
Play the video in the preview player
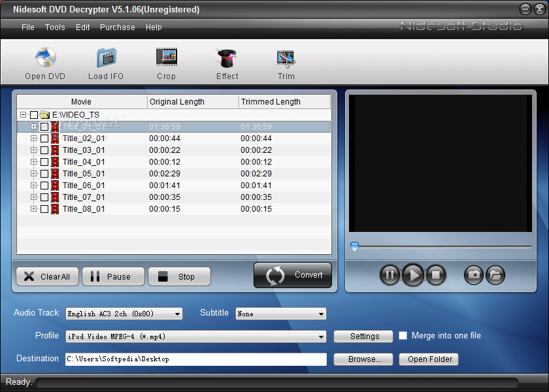(x=413, y=275)
